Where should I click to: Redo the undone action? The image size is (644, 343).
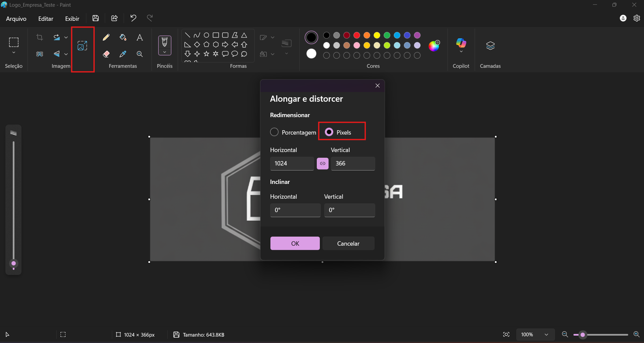click(150, 18)
